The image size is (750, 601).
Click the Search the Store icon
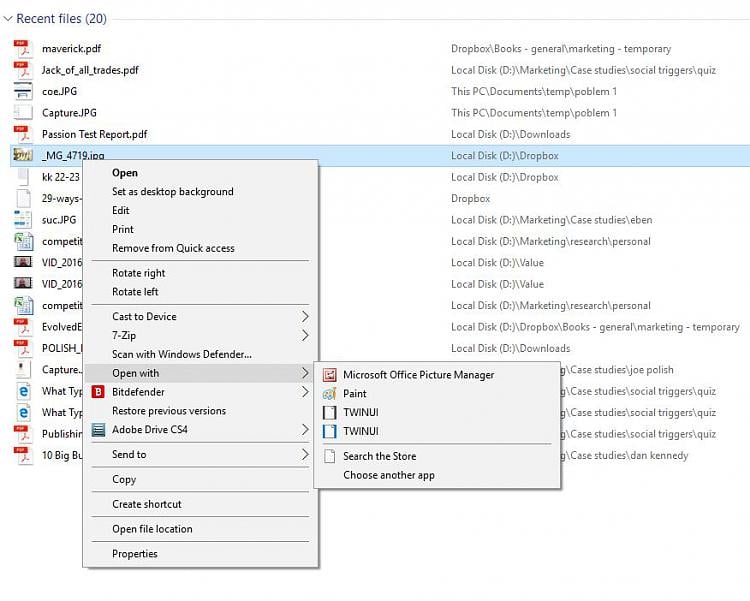pyautogui.click(x=330, y=457)
